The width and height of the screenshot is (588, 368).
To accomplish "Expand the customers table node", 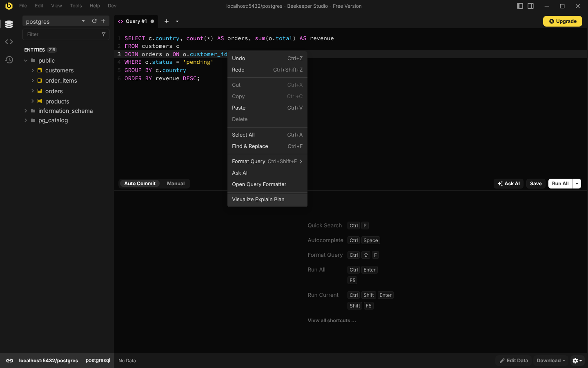I will (33, 70).
